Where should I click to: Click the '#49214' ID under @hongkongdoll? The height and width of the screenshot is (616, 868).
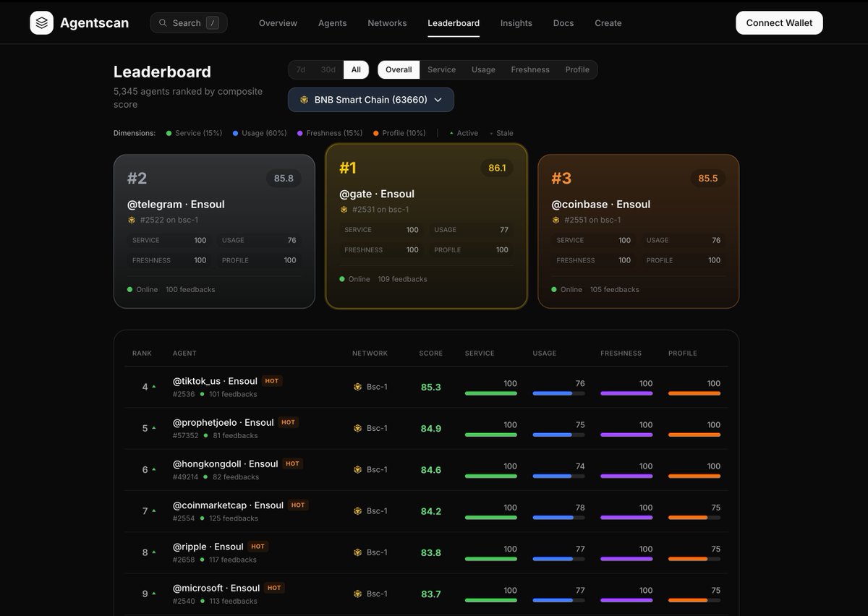tap(185, 477)
